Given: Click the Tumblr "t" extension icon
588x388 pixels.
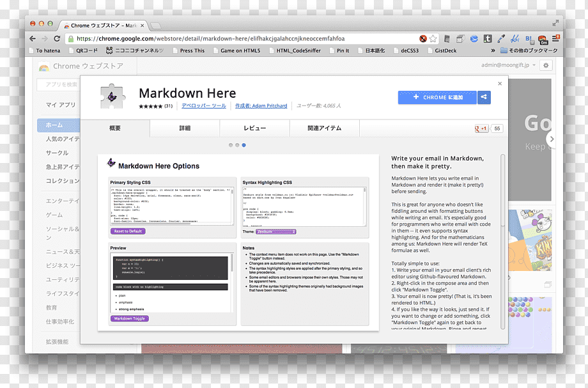Looking at the screenshot, I should 488,38.
